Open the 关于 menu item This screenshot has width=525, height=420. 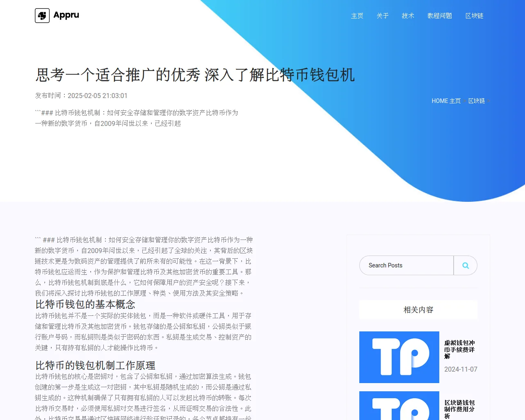[x=383, y=16]
